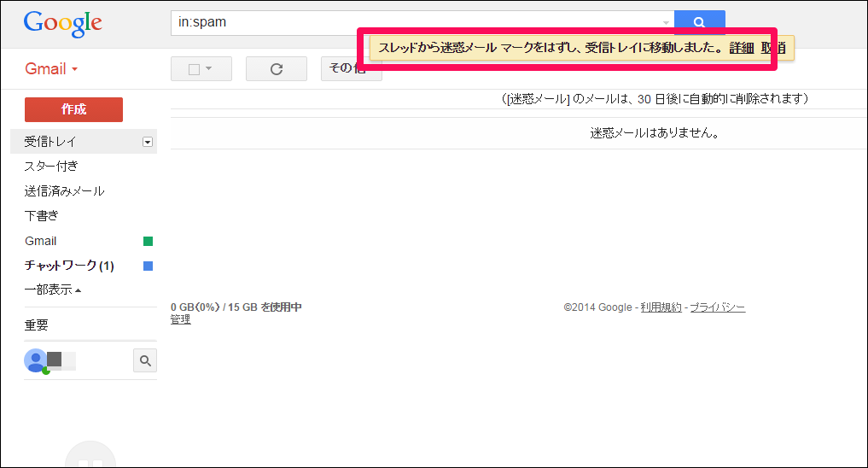Click 取消 to undo in notification
868x468 pixels.
pos(772,49)
